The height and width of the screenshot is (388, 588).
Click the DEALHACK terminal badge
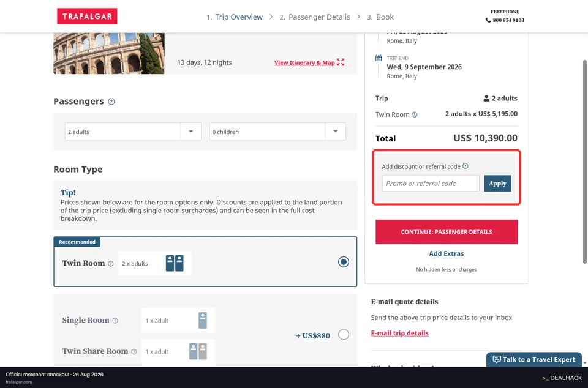pos(562,378)
